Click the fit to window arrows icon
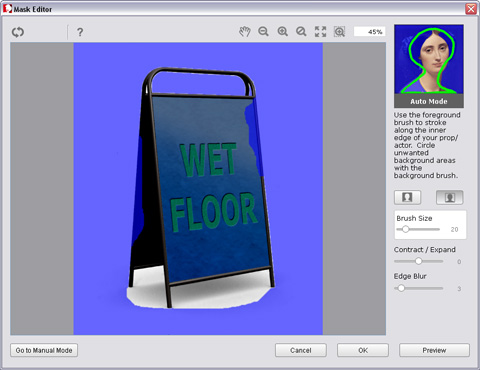Viewport: 480px width, 370px height. (x=320, y=32)
